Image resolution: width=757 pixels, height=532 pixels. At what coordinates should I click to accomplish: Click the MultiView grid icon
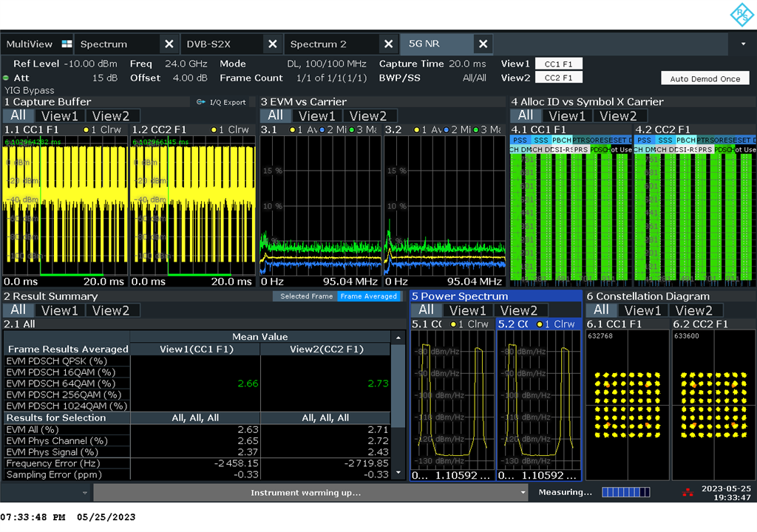click(x=67, y=44)
